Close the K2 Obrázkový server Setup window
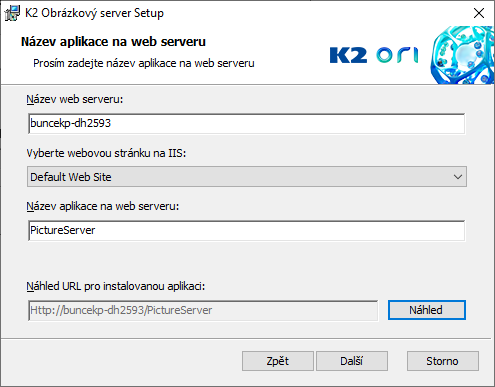495x387 pixels. [x=479, y=13]
